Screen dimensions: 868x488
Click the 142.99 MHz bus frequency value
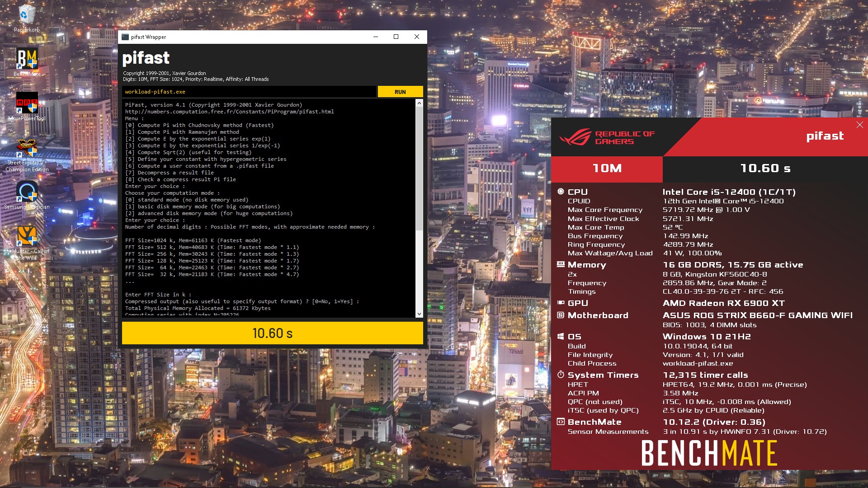coord(685,236)
